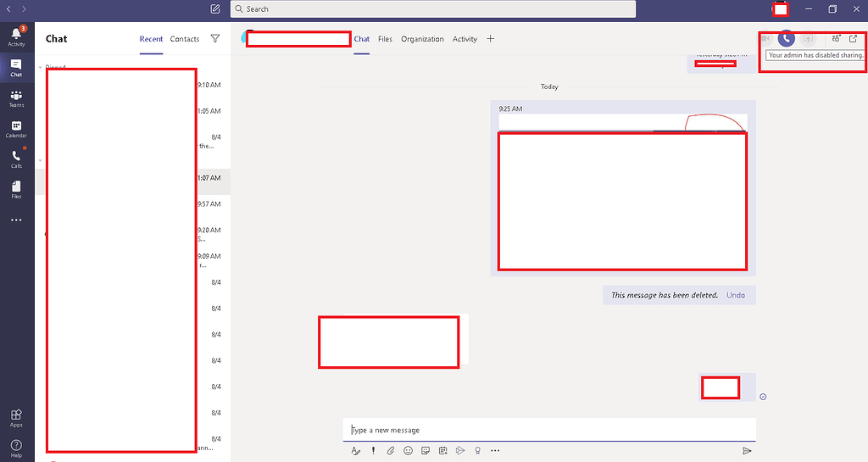Open the Stream icon in compose toolbar

click(460, 450)
